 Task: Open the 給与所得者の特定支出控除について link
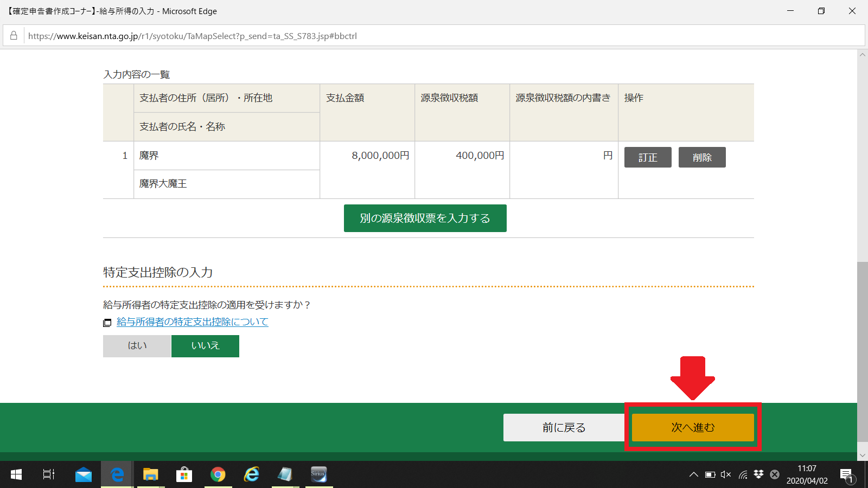[x=192, y=322]
